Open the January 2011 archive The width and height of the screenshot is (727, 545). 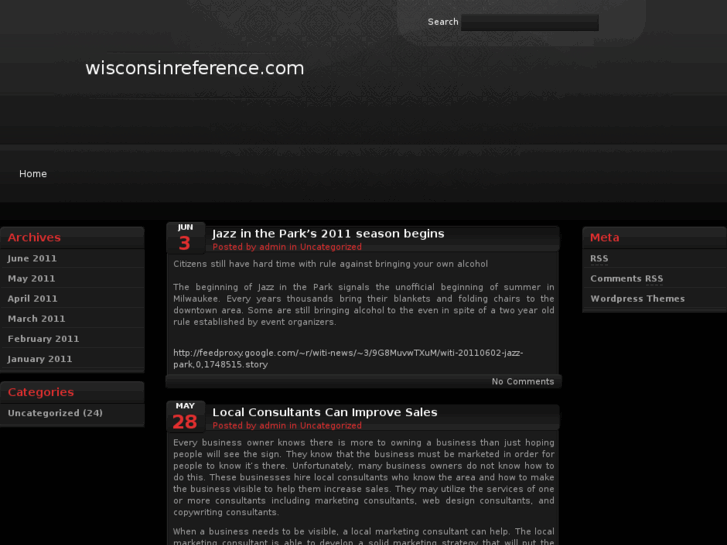click(x=39, y=359)
